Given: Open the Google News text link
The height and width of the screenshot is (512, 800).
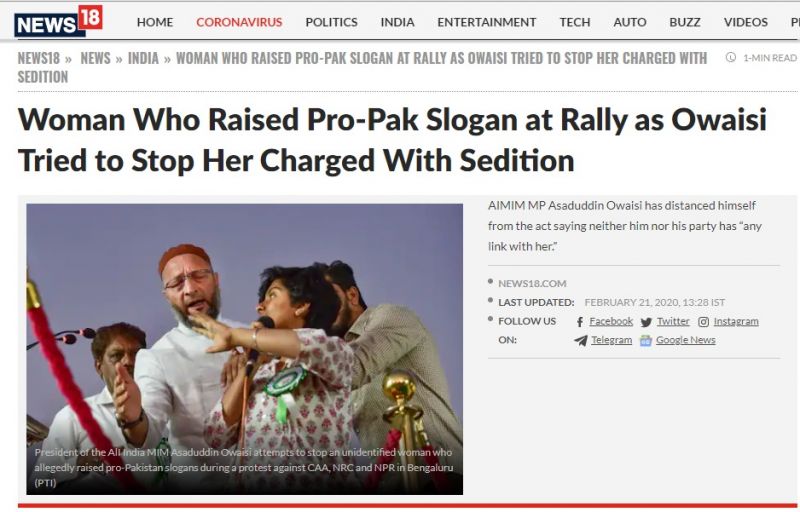Looking at the screenshot, I should point(685,340).
